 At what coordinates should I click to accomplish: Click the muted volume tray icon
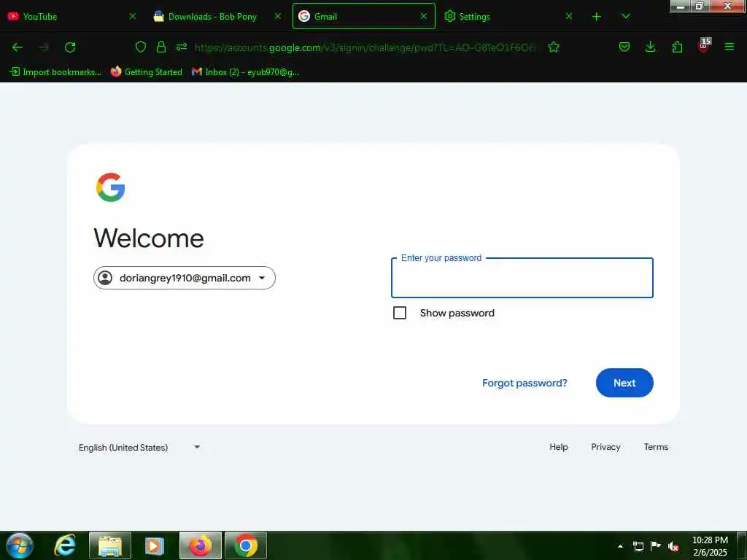coord(673,546)
